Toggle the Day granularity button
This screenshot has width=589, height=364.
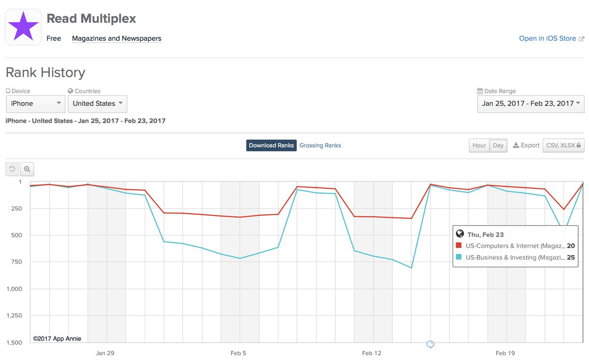[x=498, y=145]
